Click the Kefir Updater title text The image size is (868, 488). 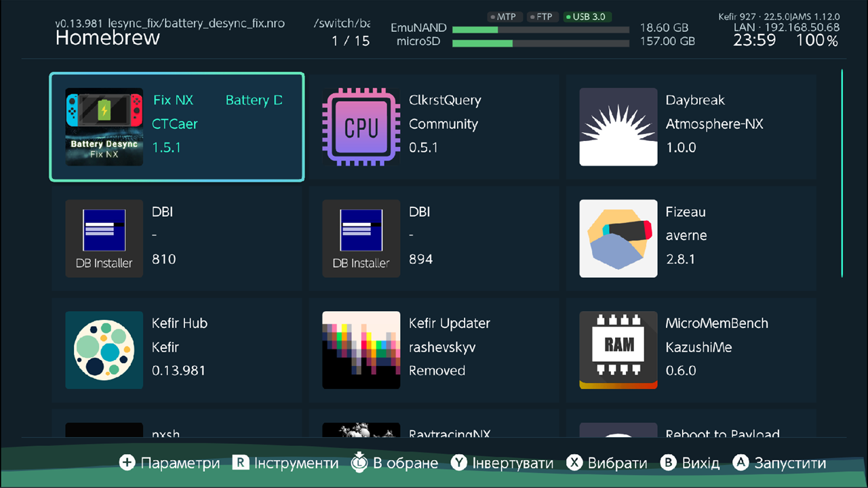[450, 323]
